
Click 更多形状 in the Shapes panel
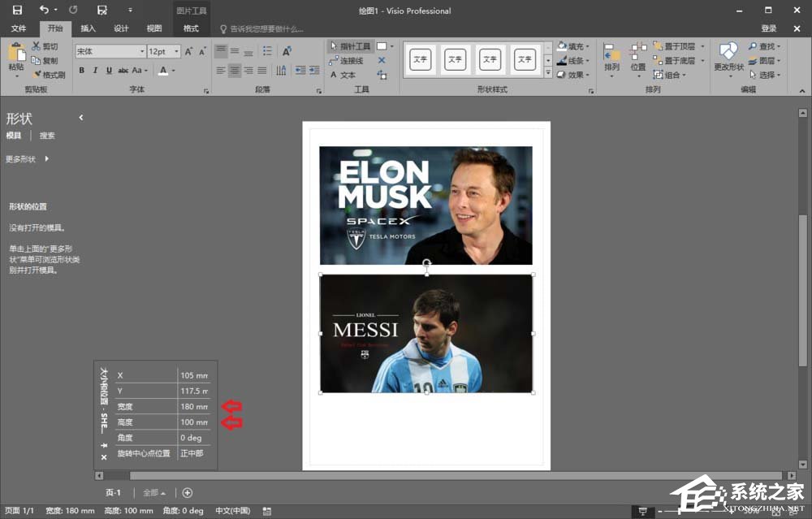tap(23, 159)
